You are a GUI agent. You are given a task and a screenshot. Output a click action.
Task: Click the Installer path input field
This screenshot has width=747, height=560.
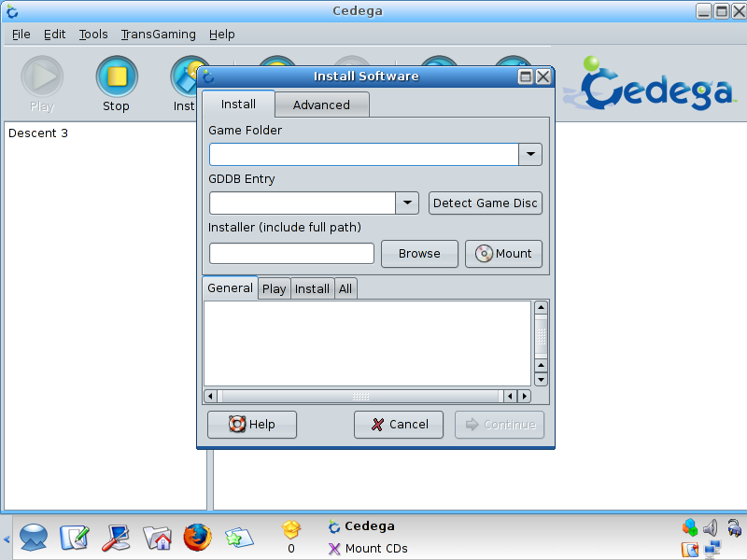click(291, 254)
